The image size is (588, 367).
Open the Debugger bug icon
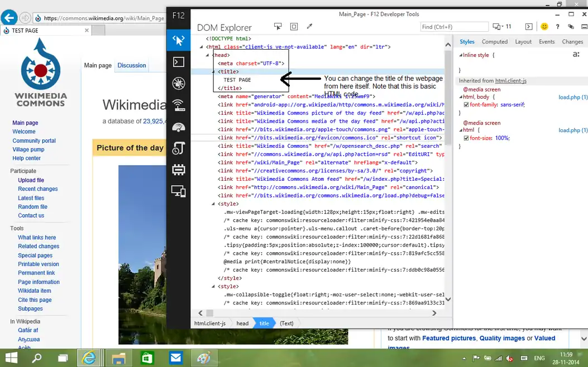coord(178,84)
